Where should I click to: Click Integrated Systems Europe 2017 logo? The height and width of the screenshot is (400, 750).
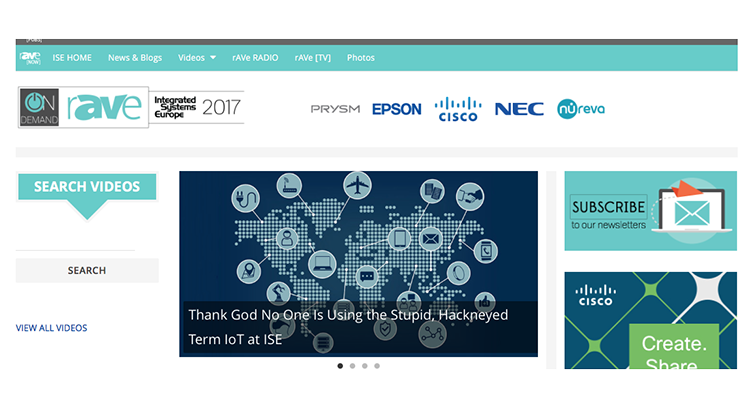(197, 107)
